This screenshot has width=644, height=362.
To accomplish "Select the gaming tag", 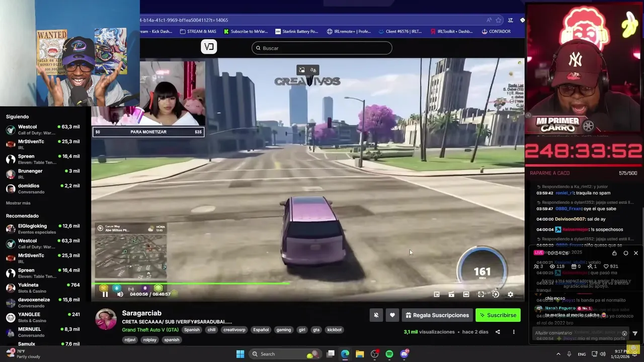I will coord(284,330).
